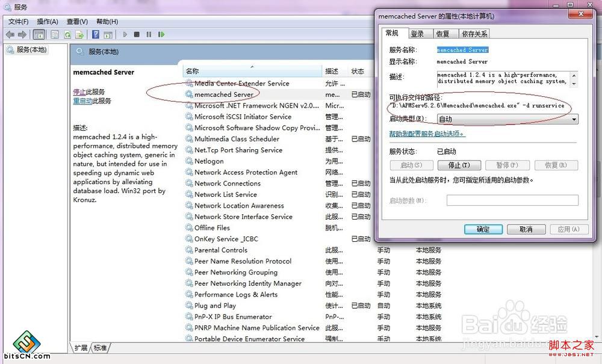Toggle the show/hide console tree toolbar icon
Screen dimensions: 602x364
pos(39,34)
